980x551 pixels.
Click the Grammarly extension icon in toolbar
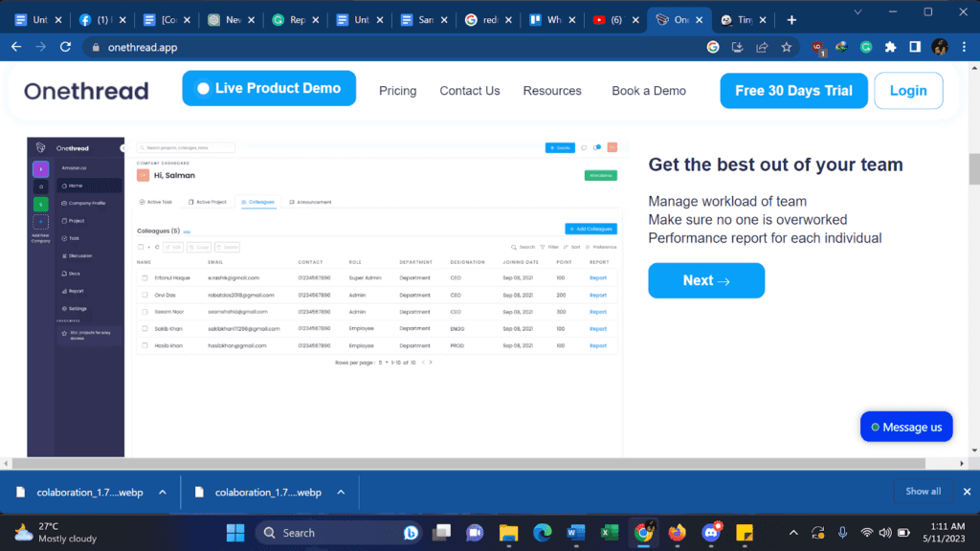865,47
